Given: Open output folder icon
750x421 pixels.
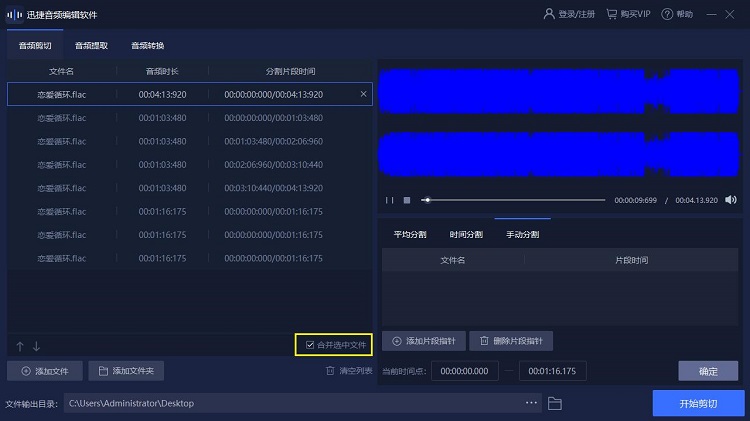Looking at the screenshot, I should (555, 403).
